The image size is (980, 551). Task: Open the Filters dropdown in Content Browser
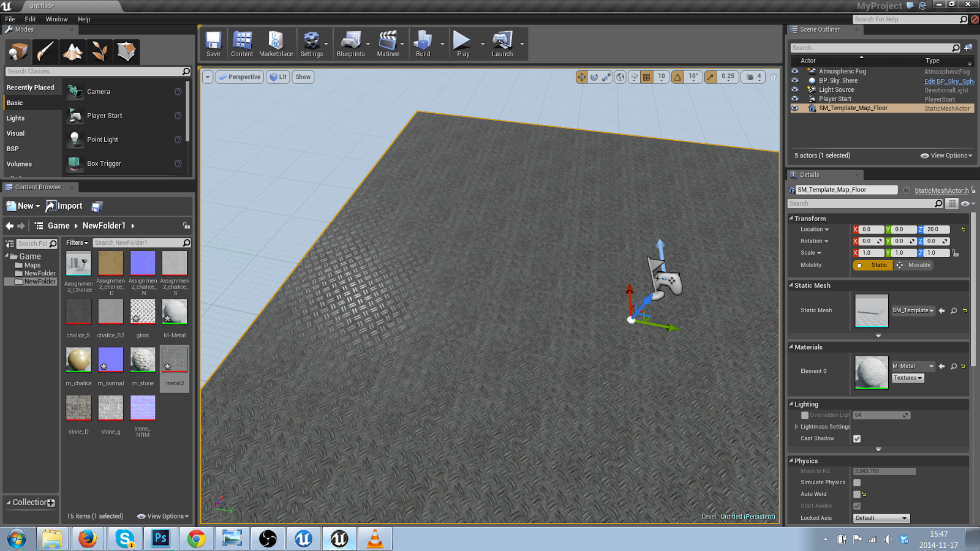pos(77,243)
